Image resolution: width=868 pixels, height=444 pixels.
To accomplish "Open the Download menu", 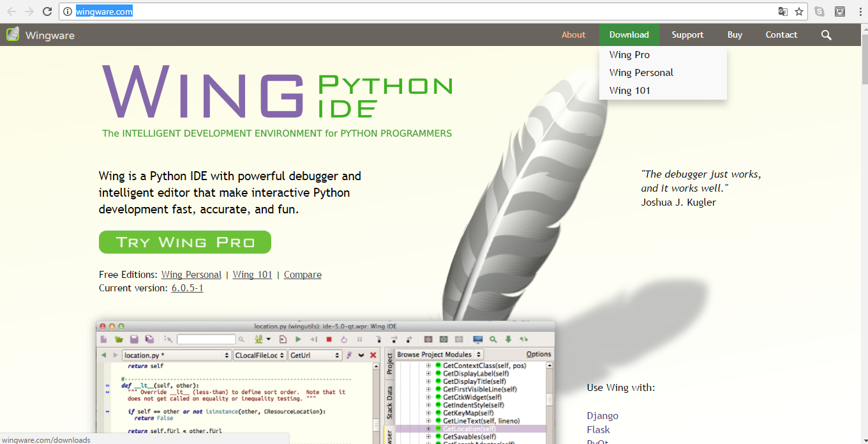I will (x=629, y=35).
